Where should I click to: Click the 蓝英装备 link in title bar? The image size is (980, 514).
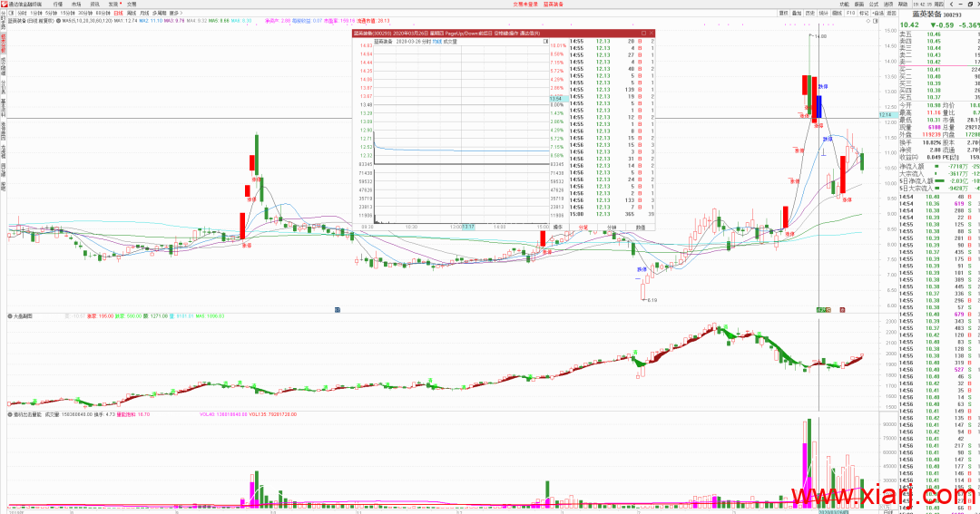point(554,4)
